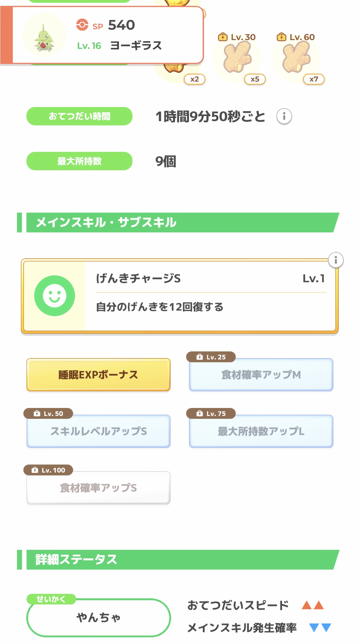Tap the SP Poké Ball icon

coord(82,25)
